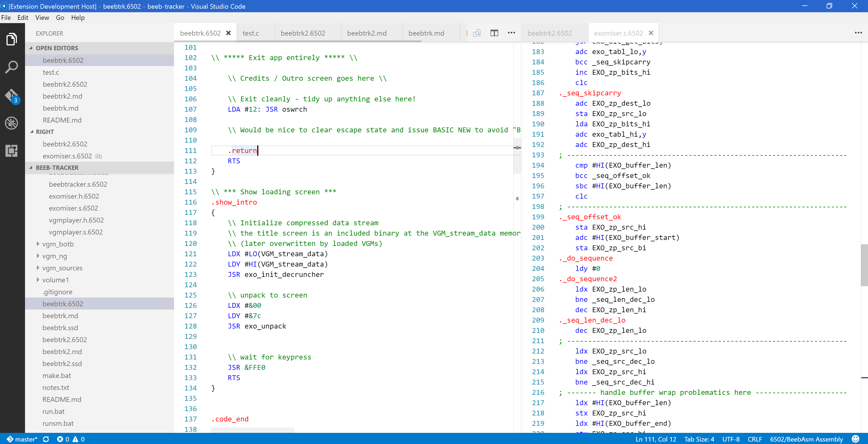Switch to the beebtrk2.md tab
Image resolution: width=868 pixels, height=444 pixels.
[x=372, y=33]
